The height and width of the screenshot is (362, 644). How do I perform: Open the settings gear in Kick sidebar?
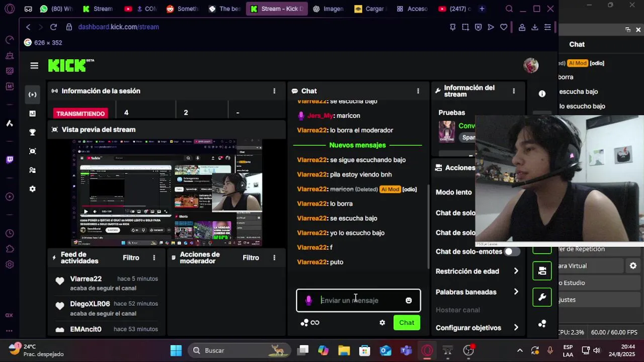pyautogui.click(x=33, y=189)
